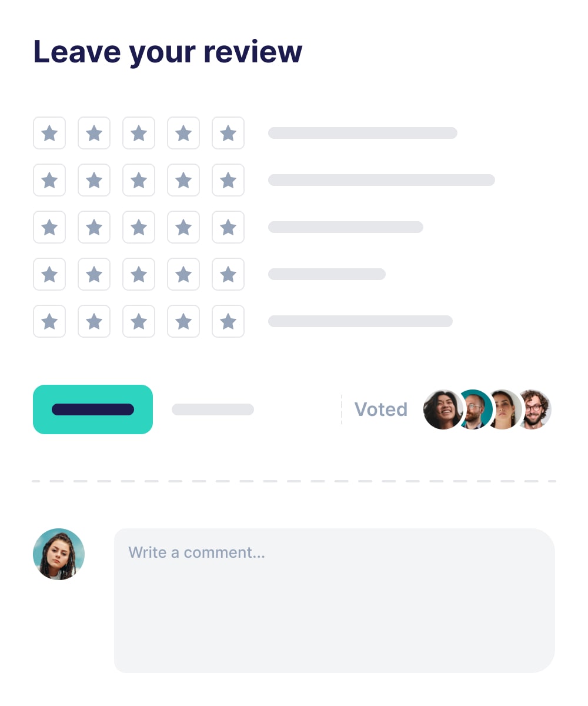The image size is (588, 706).
Task: Choose fourth star in the first rating row
Action: coord(183,133)
